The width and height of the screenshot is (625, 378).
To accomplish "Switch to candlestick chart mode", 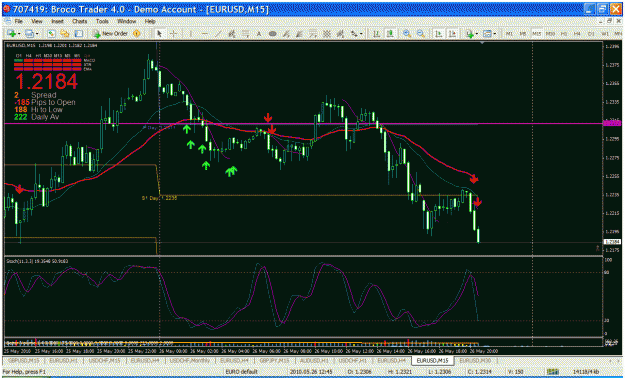I will click(x=389, y=34).
